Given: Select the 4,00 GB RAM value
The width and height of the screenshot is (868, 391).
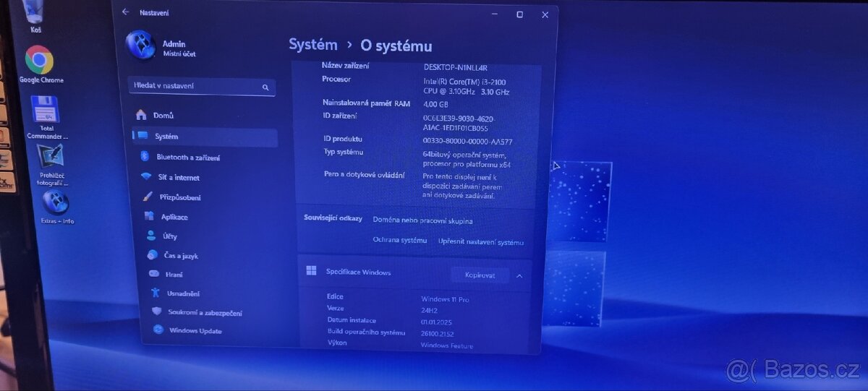Looking at the screenshot, I should click(x=436, y=105).
